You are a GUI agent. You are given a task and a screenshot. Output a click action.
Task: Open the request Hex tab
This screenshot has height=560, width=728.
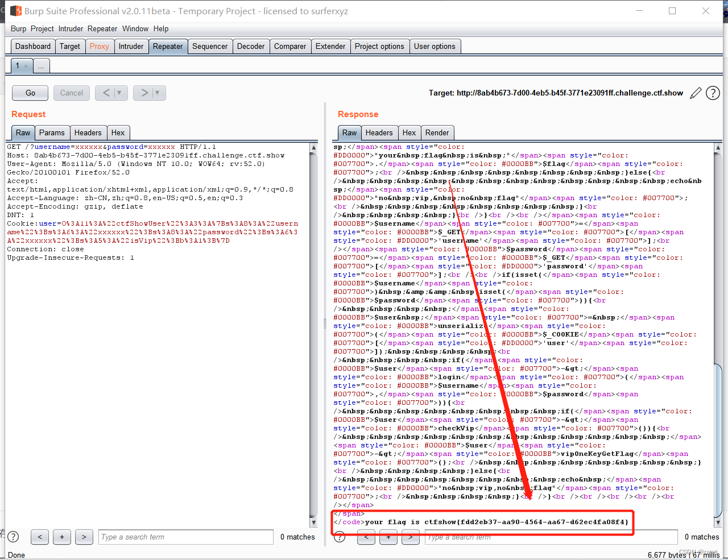point(118,132)
